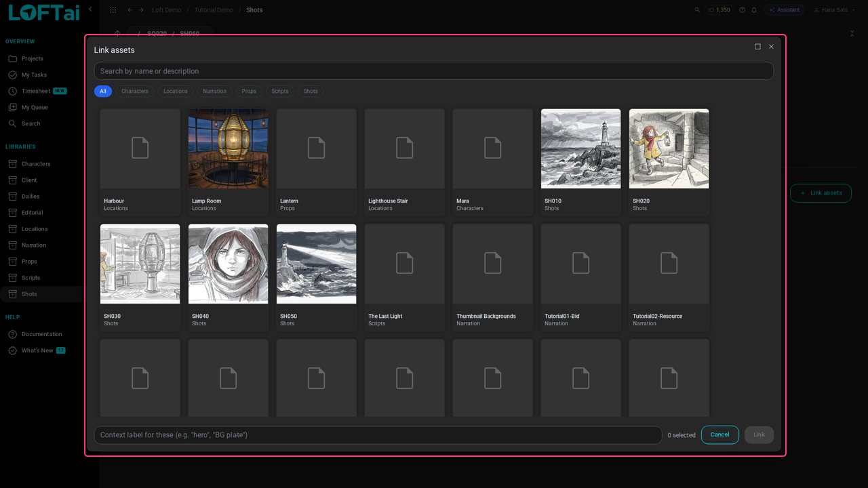Click the double-chevron collapse icon behind the dialog
The image size is (868, 488).
(x=852, y=33)
